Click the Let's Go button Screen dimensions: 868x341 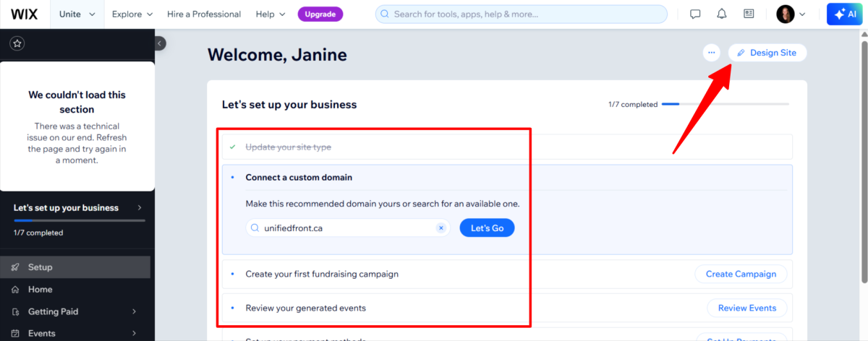pyautogui.click(x=487, y=228)
